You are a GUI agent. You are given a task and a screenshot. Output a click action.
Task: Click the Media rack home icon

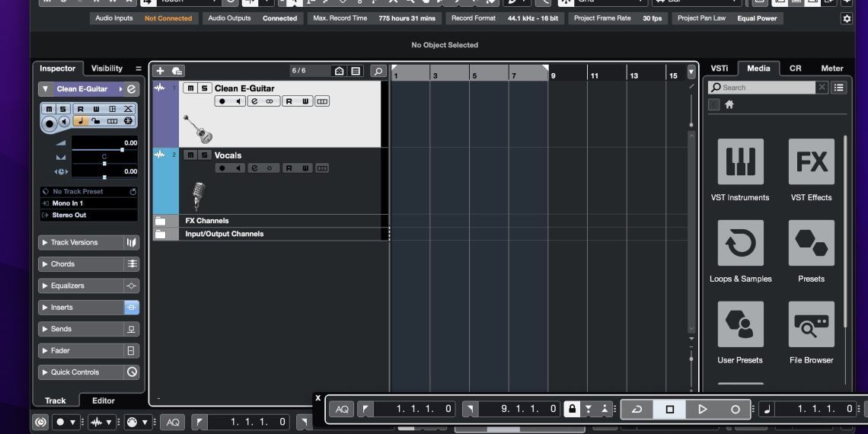[729, 105]
